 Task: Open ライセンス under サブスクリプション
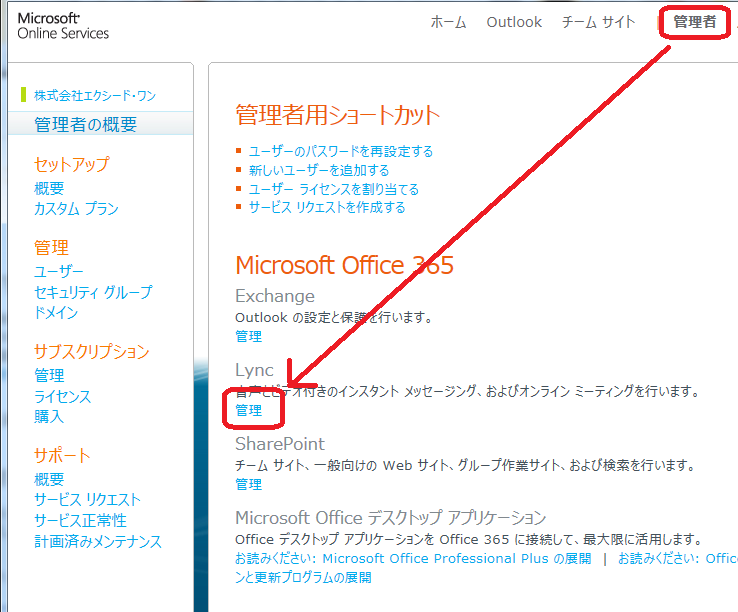[x=62, y=396]
